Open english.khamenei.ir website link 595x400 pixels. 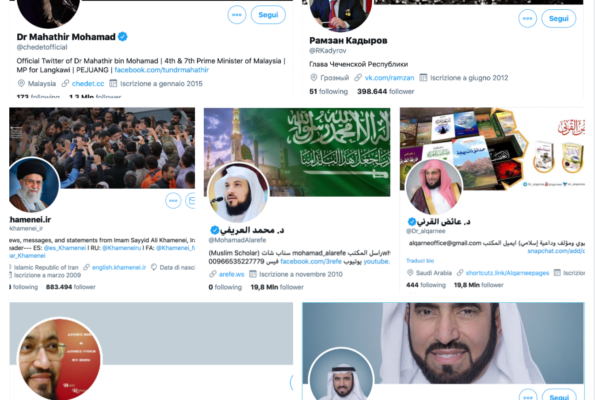[x=119, y=267]
